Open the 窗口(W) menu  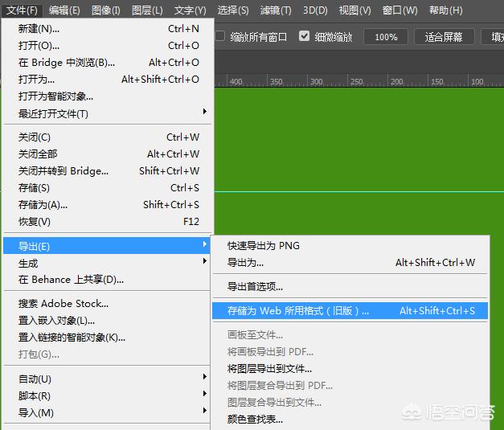[400, 10]
